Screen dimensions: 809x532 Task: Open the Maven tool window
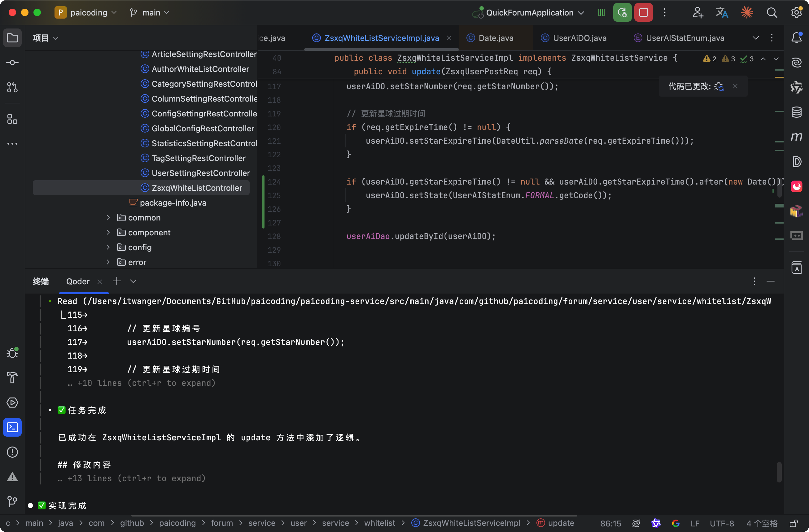tap(796, 137)
